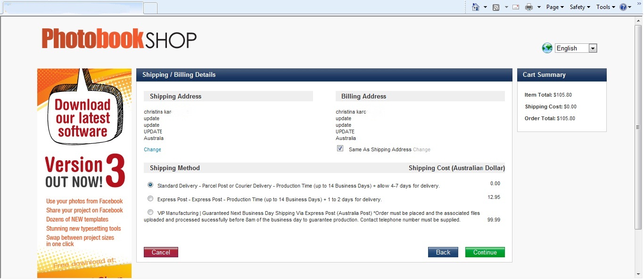Click the red Cancel button
The height and width of the screenshot is (279, 644).
pos(161,252)
